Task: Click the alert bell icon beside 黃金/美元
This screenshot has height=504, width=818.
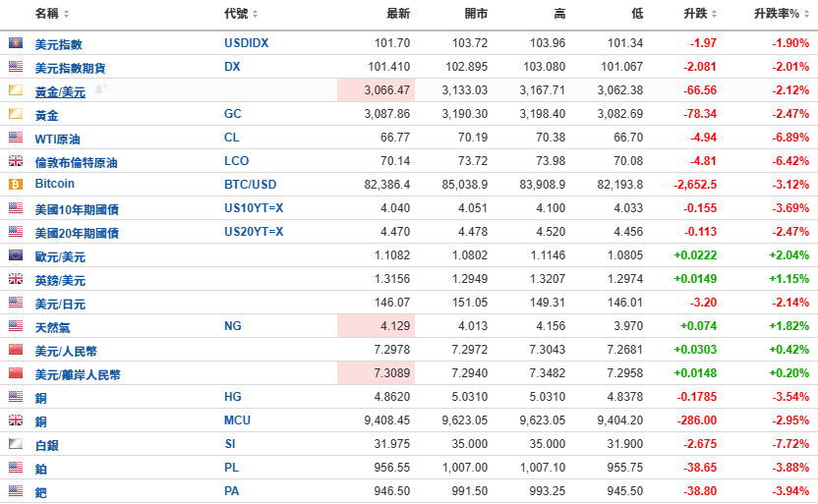Action: pyautogui.click(x=100, y=89)
